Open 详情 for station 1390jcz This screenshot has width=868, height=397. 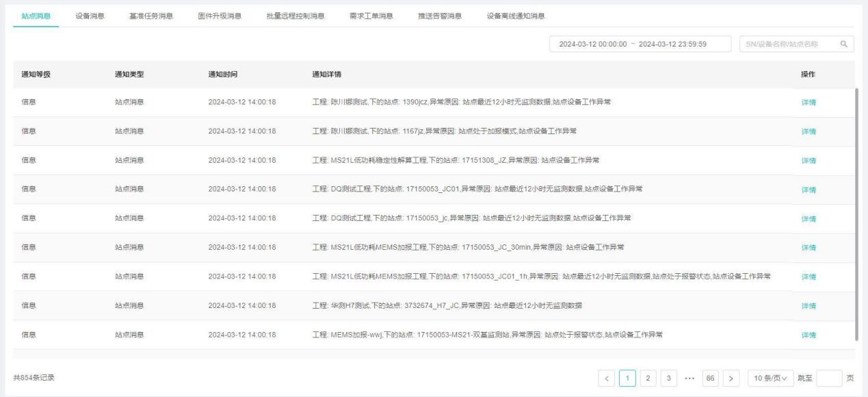(x=808, y=103)
